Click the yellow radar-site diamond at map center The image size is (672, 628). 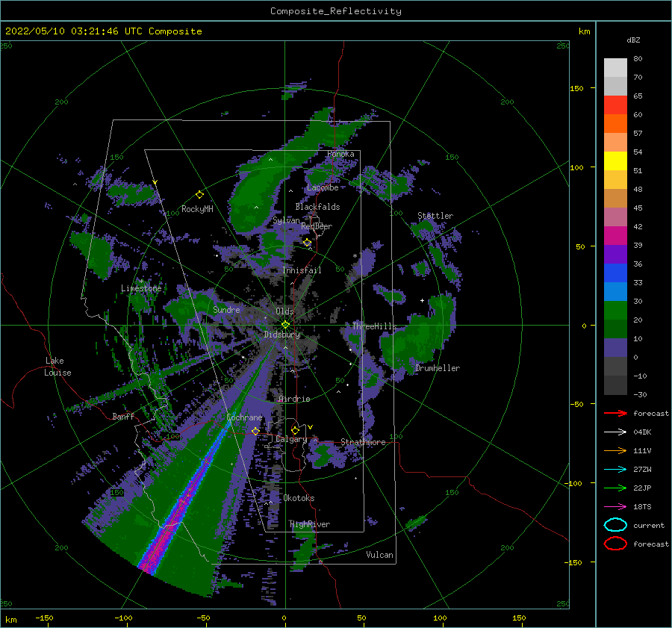pyautogui.click(x=285, y=325)
